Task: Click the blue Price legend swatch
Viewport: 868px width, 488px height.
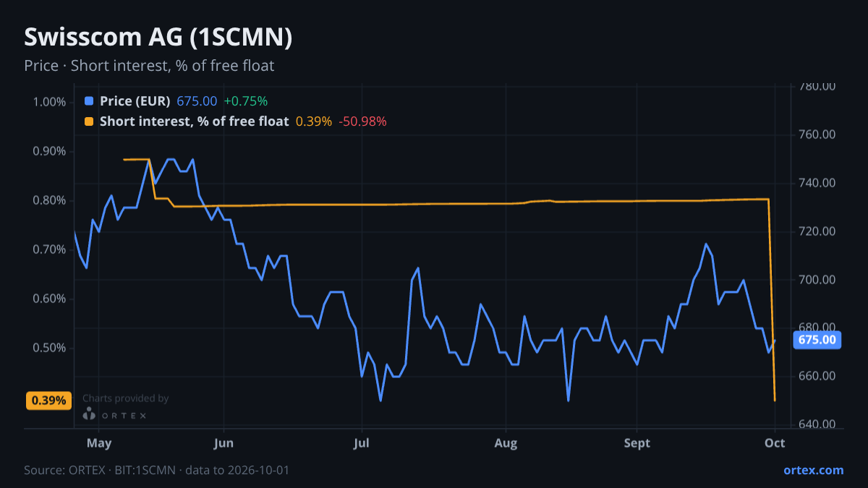Action: point(89,101)
